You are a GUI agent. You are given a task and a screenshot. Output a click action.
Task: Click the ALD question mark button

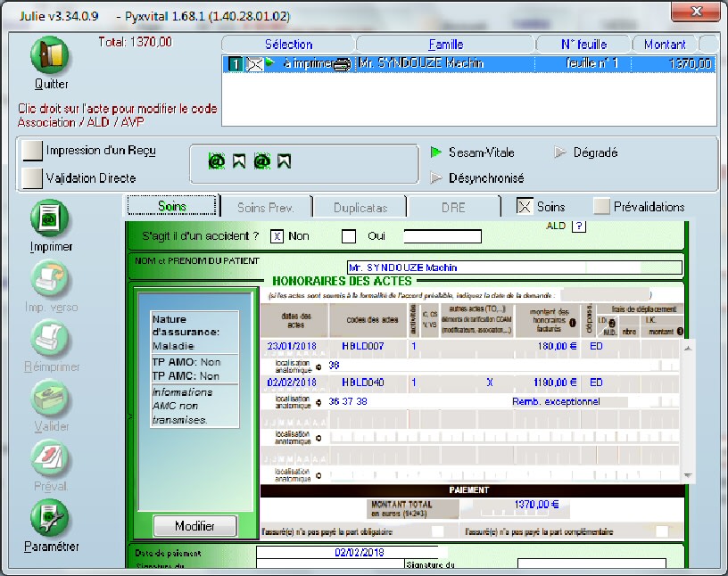pos(578,226)
